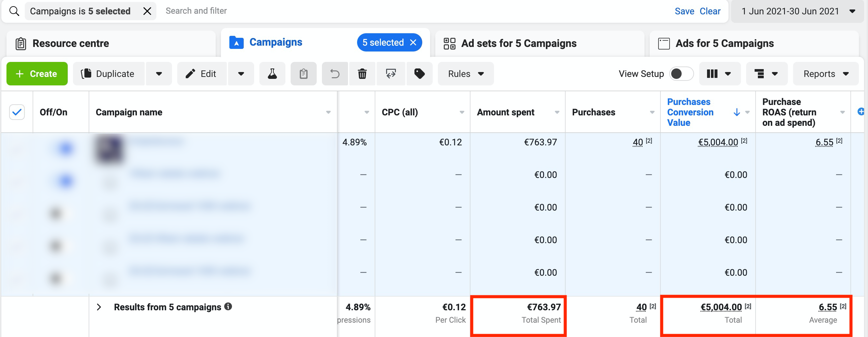868x337 pixels.
Task: Click the undo arrow icon
Action: click(335, 74)
